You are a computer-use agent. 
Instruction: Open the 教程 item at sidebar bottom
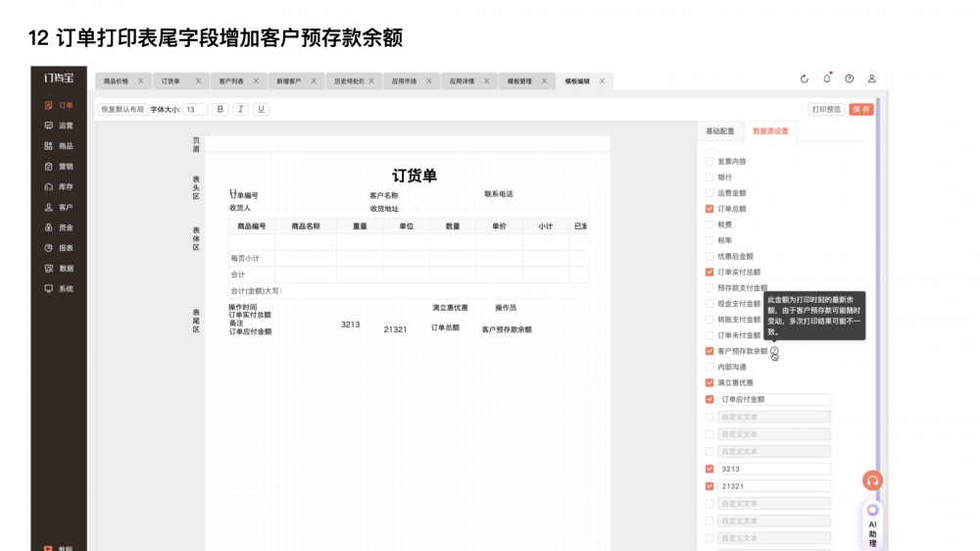point(59,548)
